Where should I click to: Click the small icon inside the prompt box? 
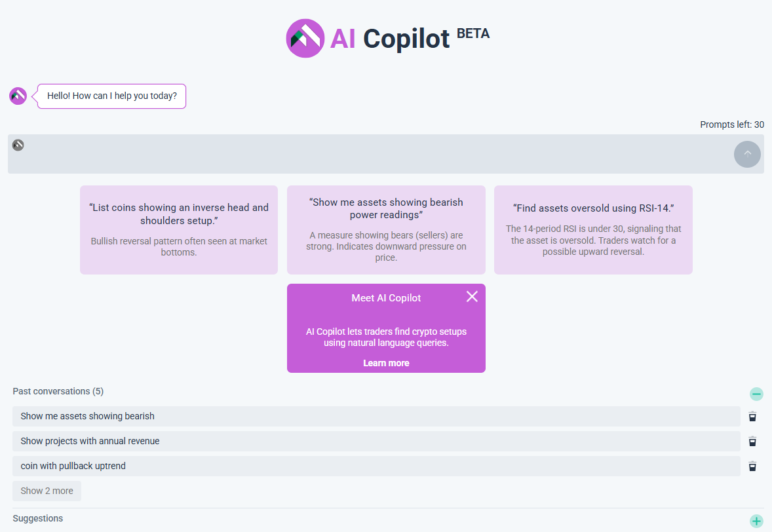18,145
